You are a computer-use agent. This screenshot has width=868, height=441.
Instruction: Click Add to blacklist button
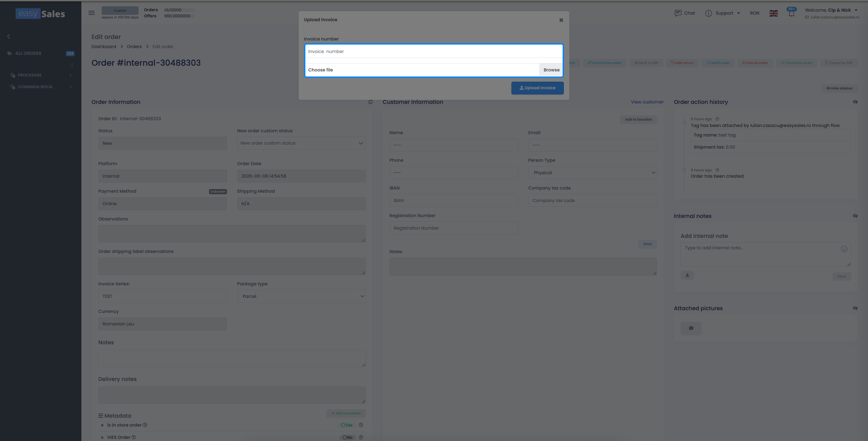638,119
